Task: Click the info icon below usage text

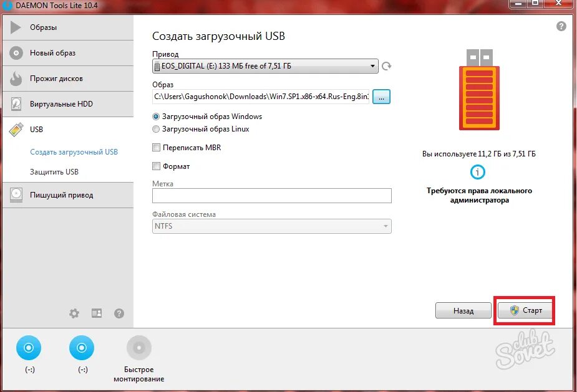Action: point(478,172)
